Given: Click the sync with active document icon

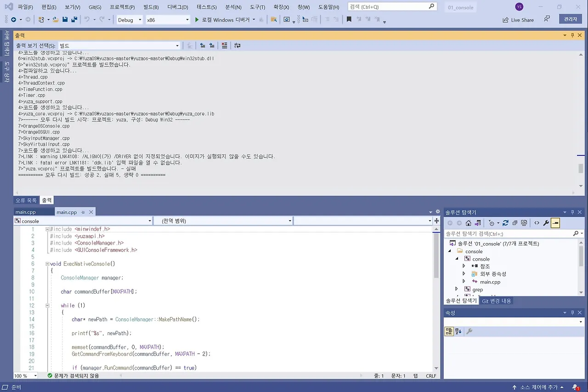Looking at the screenshot, I should coord(505,223).
